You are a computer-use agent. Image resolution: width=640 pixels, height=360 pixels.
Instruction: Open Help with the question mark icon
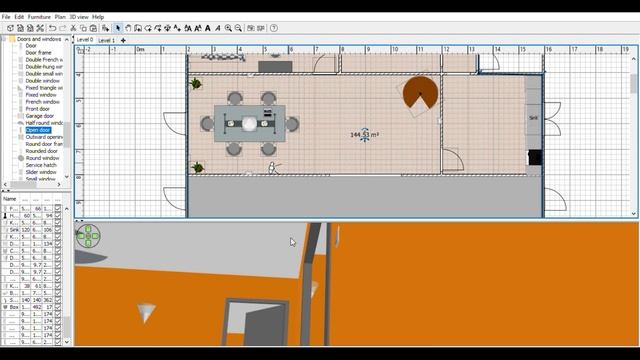point(274,28)
